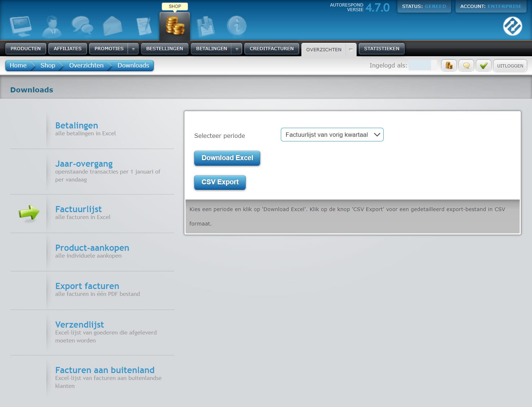This screenshot has width=532, height=407.
Task: Open the speech bubbles messages icon
Action: 82,26
